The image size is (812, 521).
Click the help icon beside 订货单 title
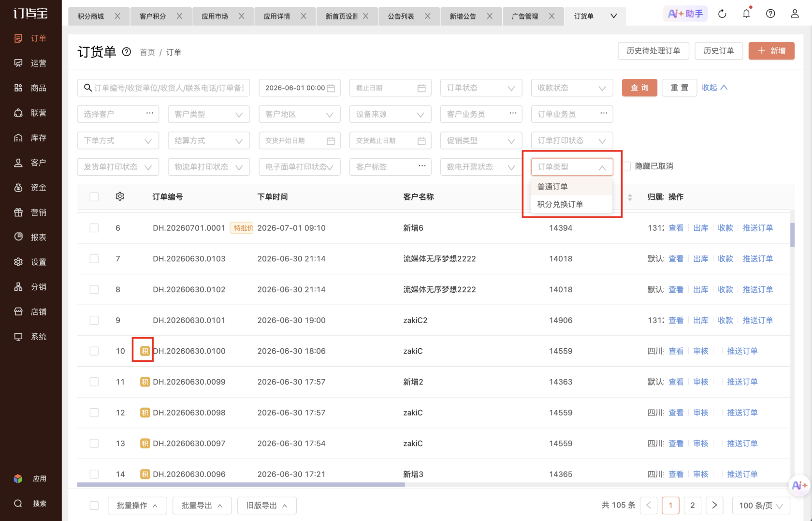[x=127, y=52]
